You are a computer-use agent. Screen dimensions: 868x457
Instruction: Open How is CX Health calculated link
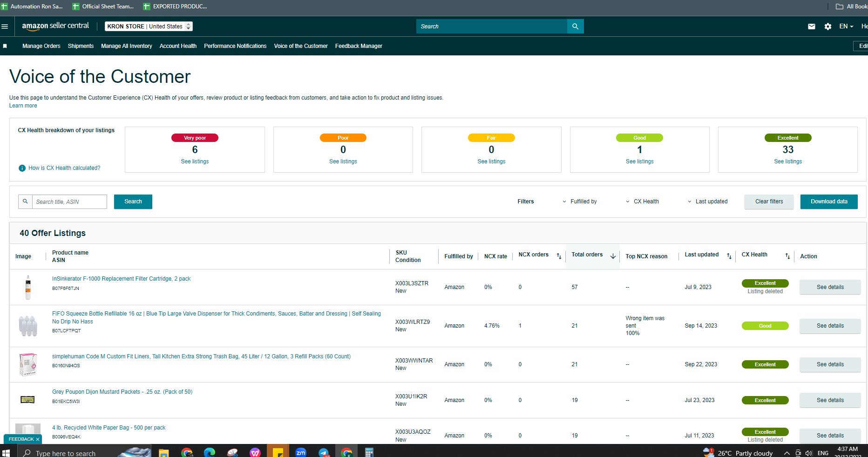coord(64,168)
